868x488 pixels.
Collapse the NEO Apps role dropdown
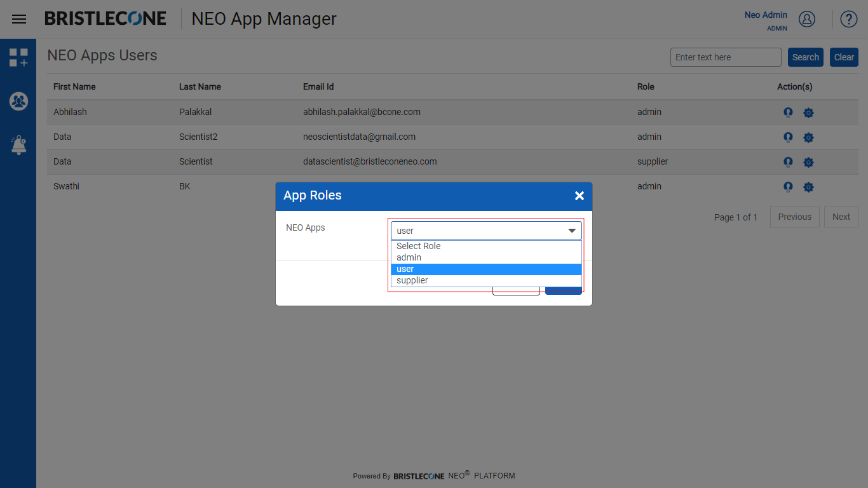pyautogui.click(x=486, y=231)
